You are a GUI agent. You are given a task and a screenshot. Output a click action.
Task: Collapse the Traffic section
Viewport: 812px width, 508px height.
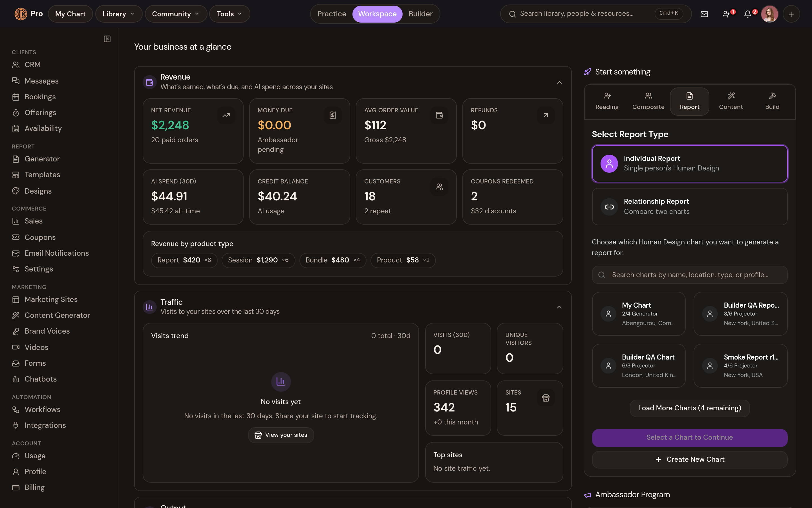tap(559, 307)
